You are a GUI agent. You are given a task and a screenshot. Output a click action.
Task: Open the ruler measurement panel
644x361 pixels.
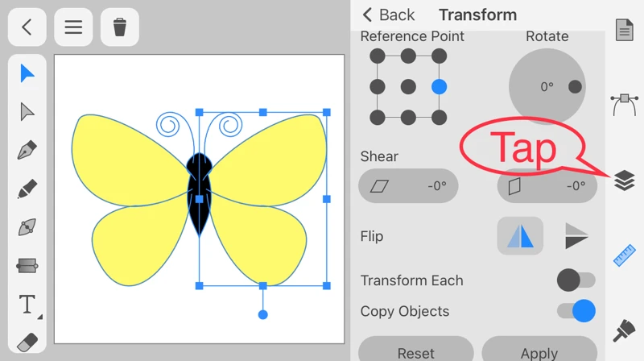coord(624,255)
